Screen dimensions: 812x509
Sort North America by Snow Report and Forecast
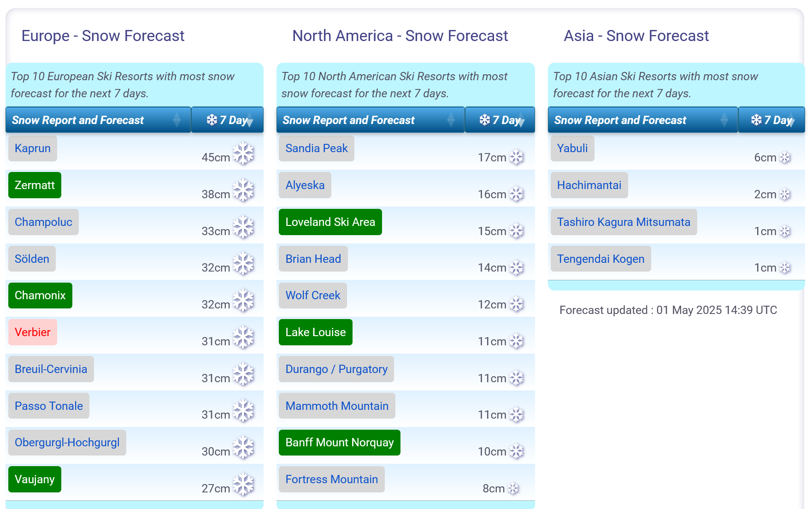[370, 120]
